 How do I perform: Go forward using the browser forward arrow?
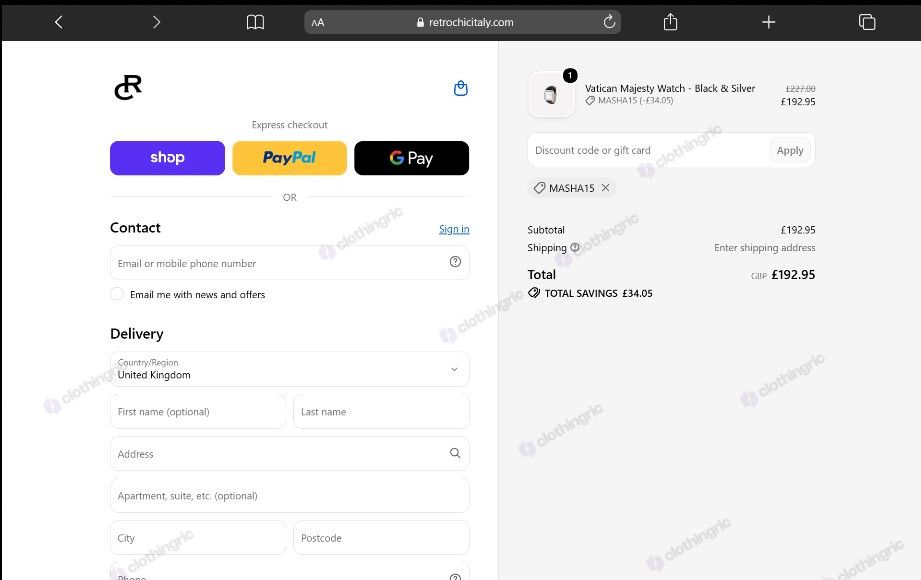(156, 22)
